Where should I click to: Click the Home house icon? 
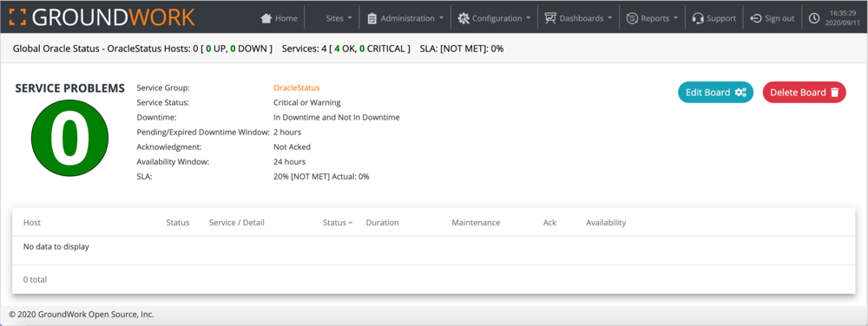pos(266,18)
